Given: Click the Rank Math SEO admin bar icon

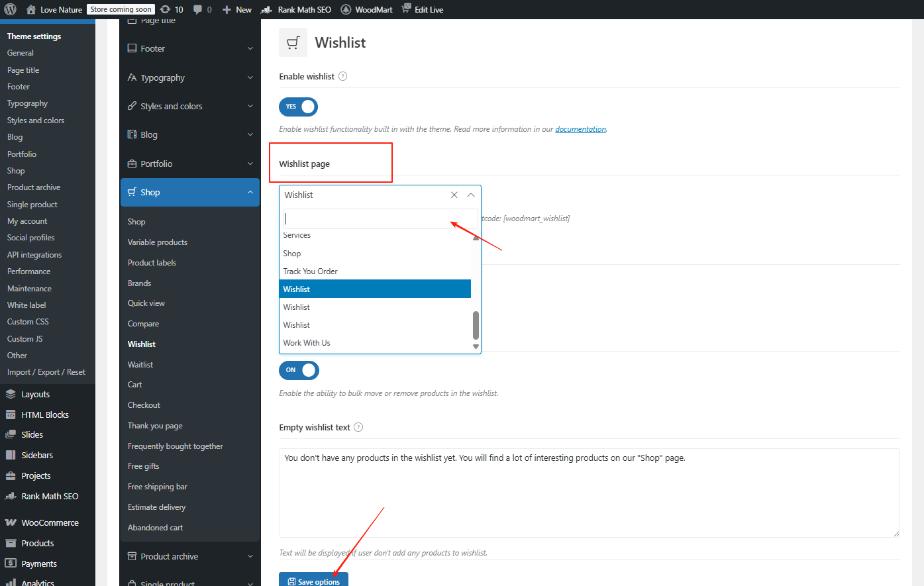Looking at the screenshot, I should coord(265,9).
